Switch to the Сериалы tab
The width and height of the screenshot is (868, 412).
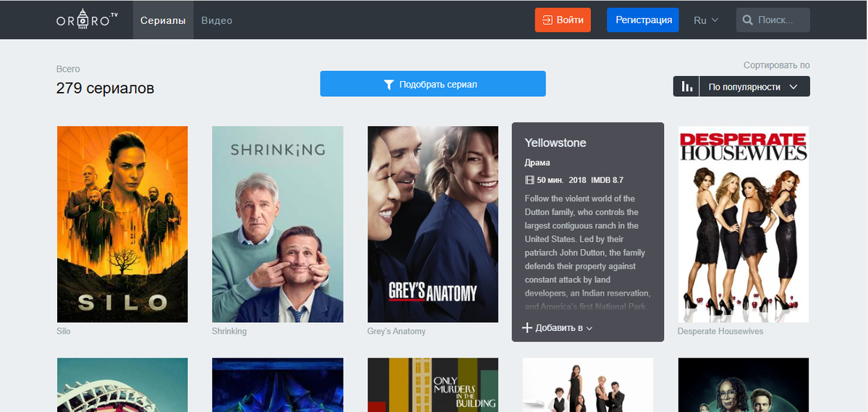click(163, 20)
